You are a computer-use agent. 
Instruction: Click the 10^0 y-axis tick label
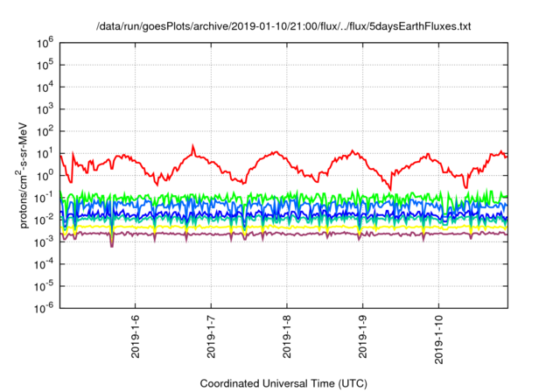pos(45,176)
